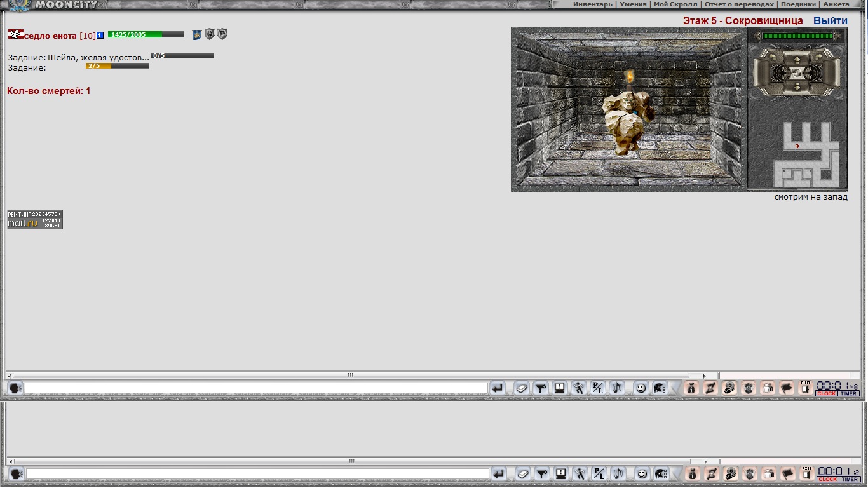
Task: Turn right with the curved right arrow on the navigation pad
Action: tap(818, 57)
